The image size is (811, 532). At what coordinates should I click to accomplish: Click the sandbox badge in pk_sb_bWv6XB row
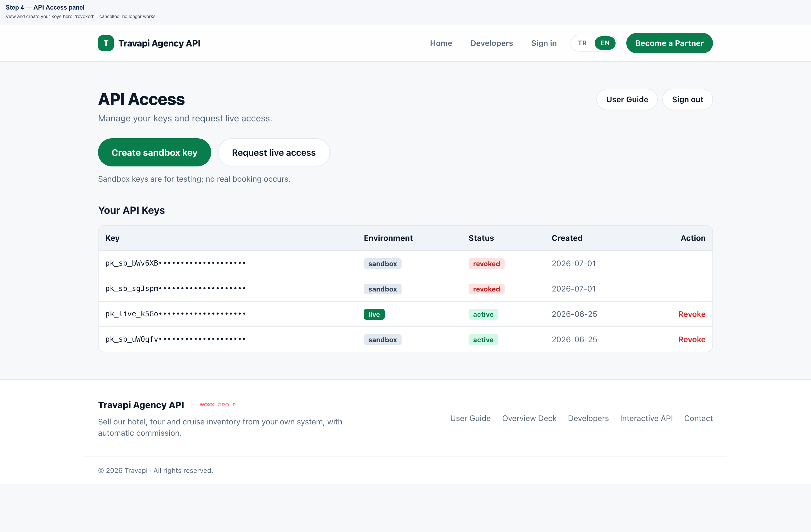tap(382, 264)
